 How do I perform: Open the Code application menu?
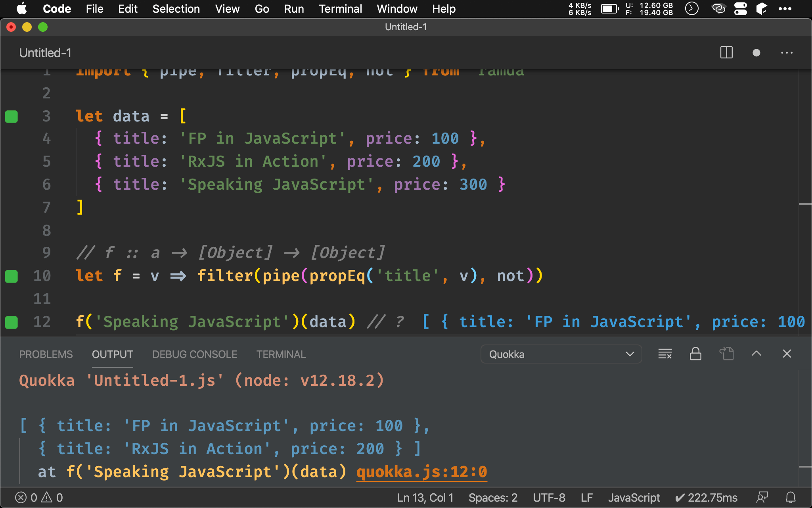pyautogui.click(x=57, y=9)
